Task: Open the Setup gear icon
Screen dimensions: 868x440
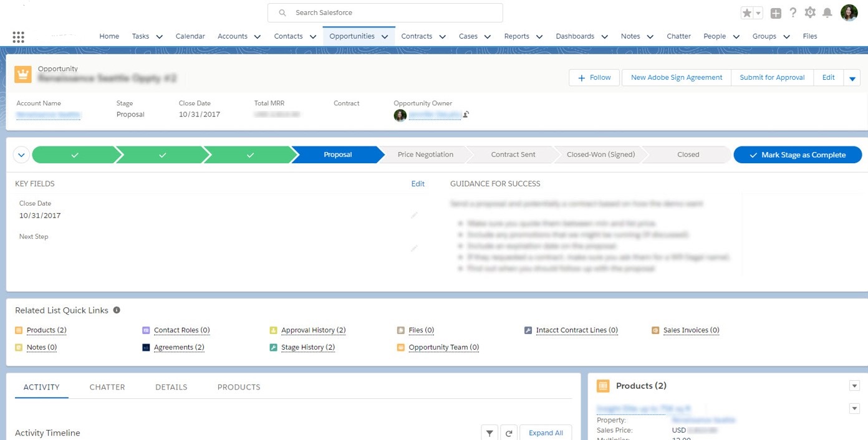Action: click(x=810, y=12)
